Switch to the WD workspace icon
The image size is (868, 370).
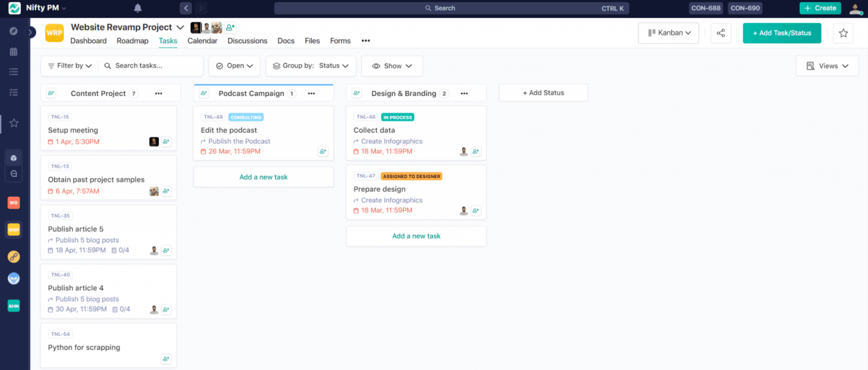pos(14,203)
